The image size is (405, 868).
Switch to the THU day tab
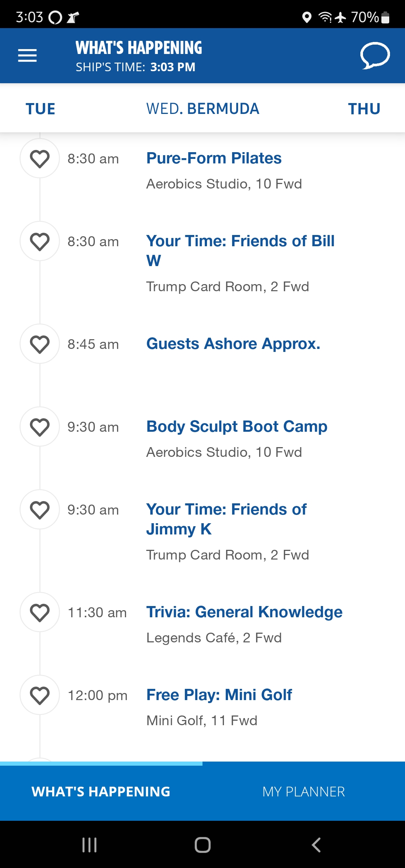(364, 109)
